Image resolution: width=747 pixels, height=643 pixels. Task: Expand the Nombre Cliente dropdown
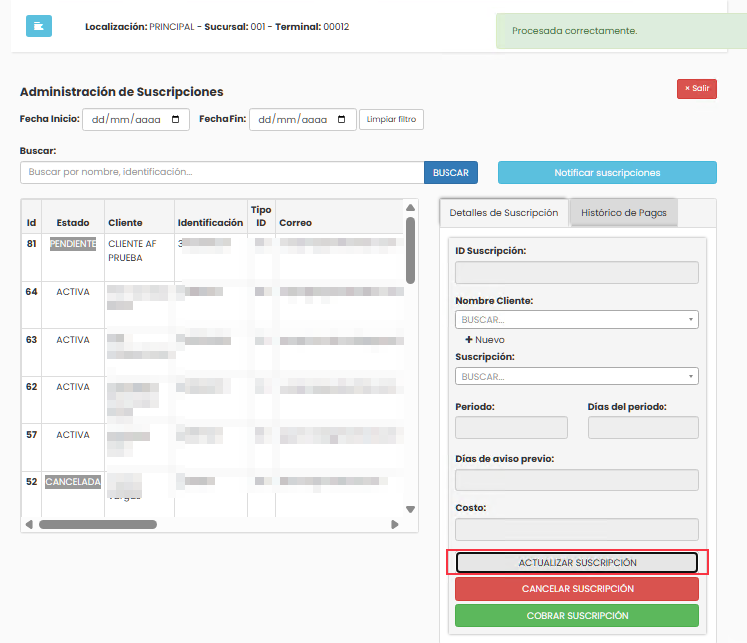pos(576,320)
